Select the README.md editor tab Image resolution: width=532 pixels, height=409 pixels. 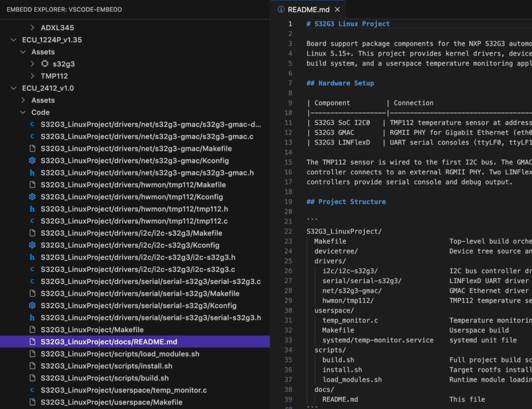pos(308,10)
